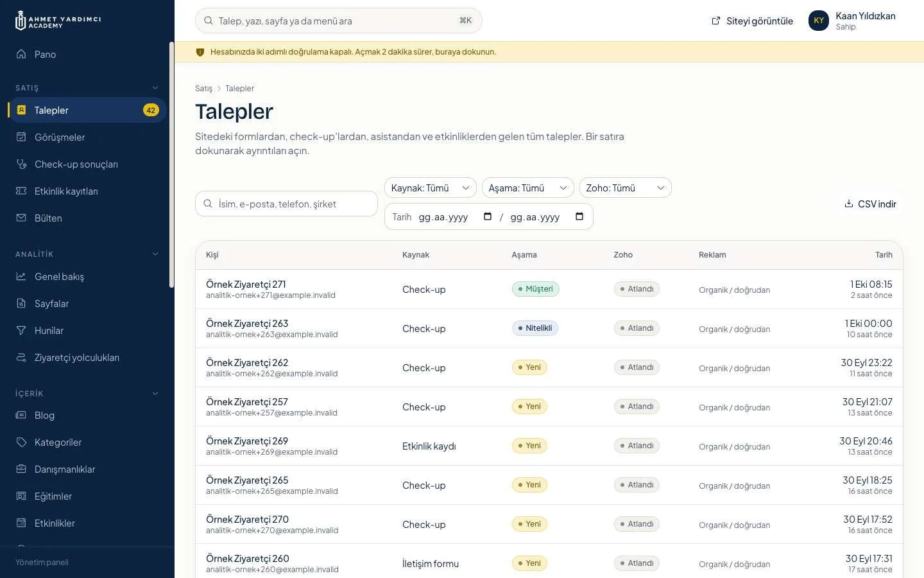
Task: Click the Bülten envelope icon
Action: tap(21, 218)
